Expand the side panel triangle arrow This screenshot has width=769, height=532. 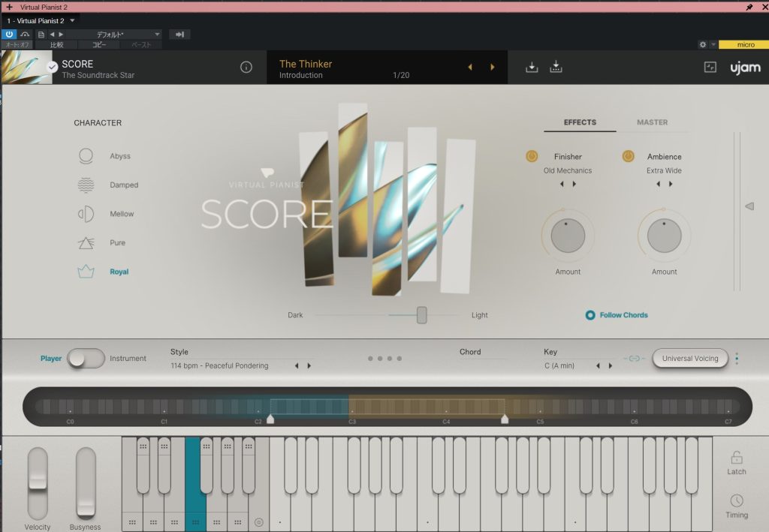pyautogui.click(x=749, y=206)
